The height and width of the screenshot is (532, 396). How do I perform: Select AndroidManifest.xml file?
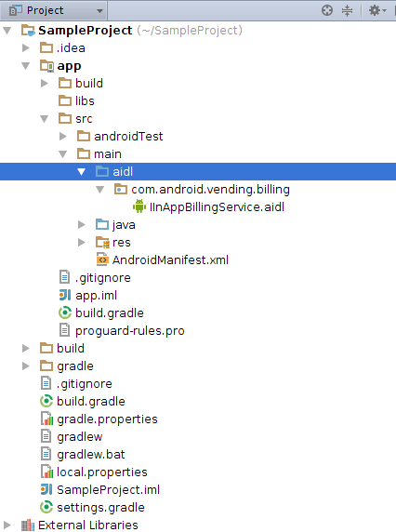(170, 259)
